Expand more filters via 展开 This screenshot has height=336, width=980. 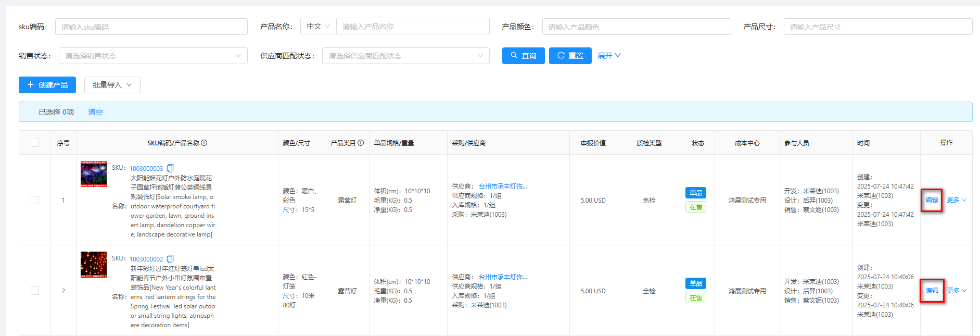[608, 56]
